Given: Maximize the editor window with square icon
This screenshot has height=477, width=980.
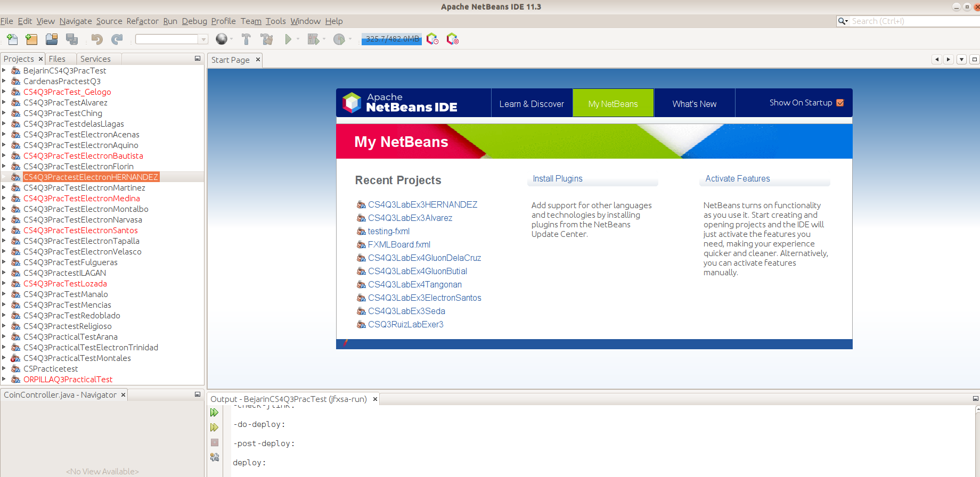Looking at the screenshot, I should (x=974, y=60).
